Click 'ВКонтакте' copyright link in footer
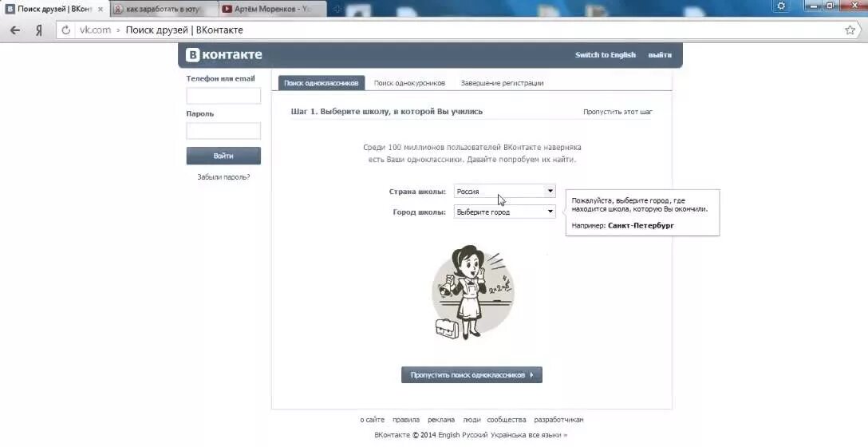Image resolution: width=868 pixels, height=447 pixels. click(392, 435)
